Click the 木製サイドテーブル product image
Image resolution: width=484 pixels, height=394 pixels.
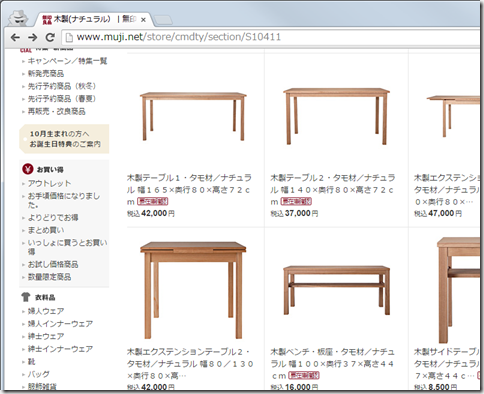458,290
